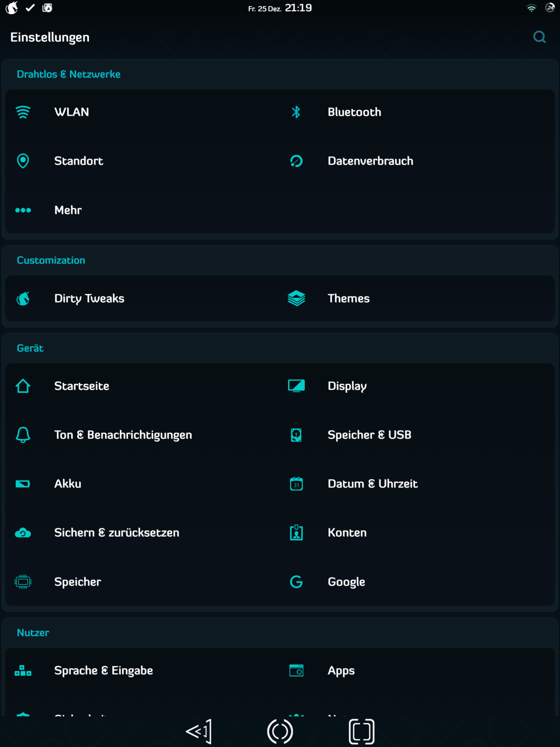The height and width of the screenshot is (747, 560).
Task: Click the search magnifier icon
Action: 539,37
